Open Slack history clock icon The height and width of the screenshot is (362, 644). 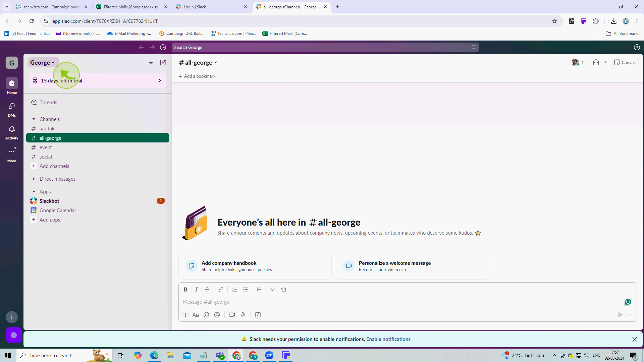163,47
